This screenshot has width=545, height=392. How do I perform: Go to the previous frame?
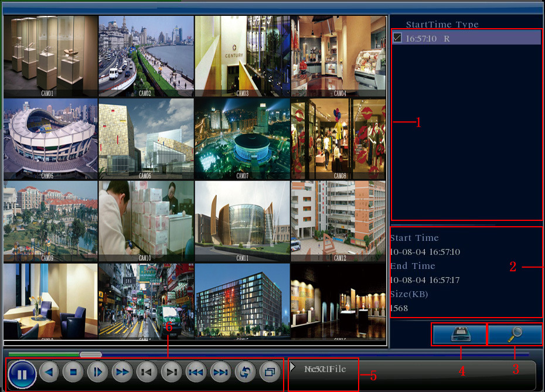click(x=147, y=372)
